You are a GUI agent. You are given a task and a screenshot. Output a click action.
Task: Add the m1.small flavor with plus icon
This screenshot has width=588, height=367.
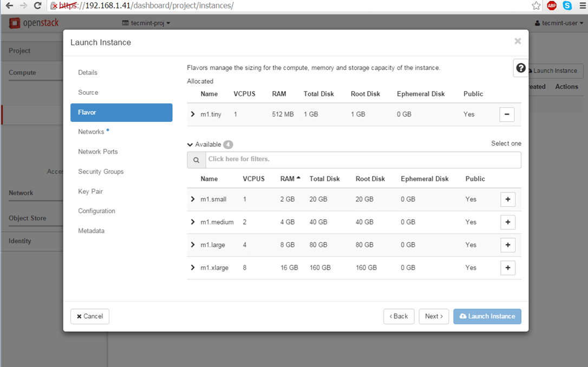tap(508, 199)
